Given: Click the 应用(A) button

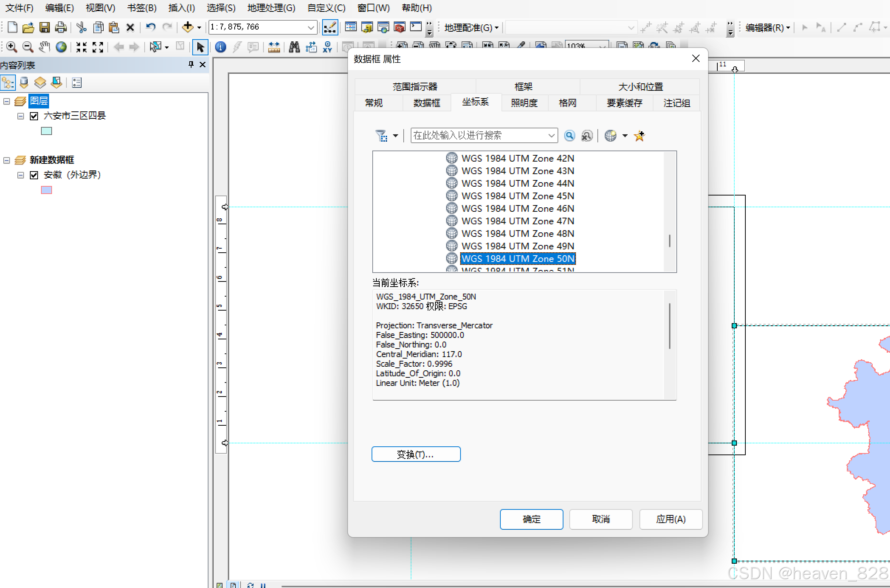Looking at the screenshot, I should (670, 519).
